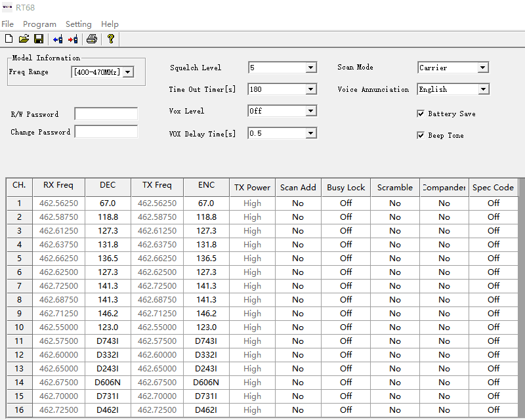Click the Print toolbar icon

click(92, 39)
